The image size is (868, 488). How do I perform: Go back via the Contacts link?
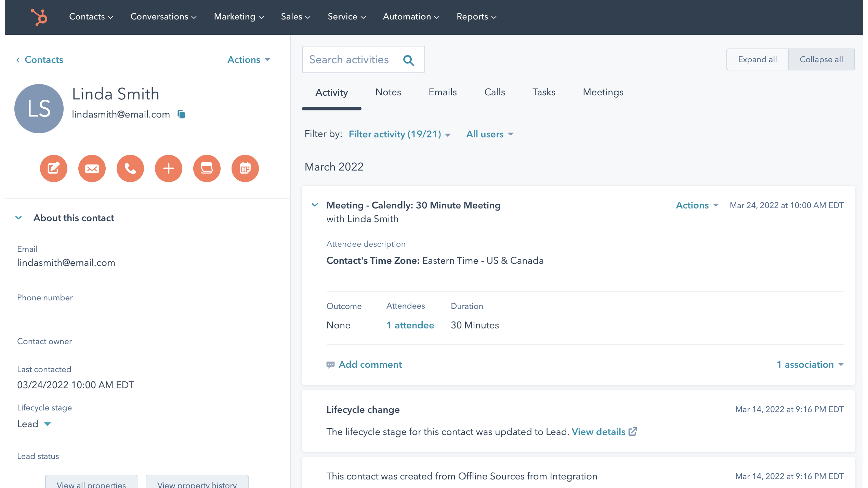pyautogui.click(x=40, y=60)
